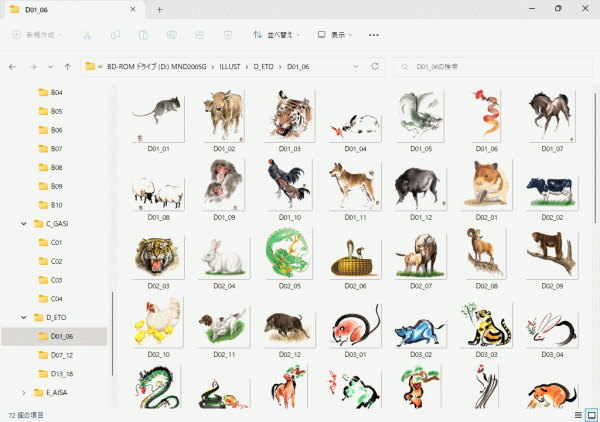The image size is (600, 422).
Task: Refresh the current folder view
Action: [x=375, y=67]
